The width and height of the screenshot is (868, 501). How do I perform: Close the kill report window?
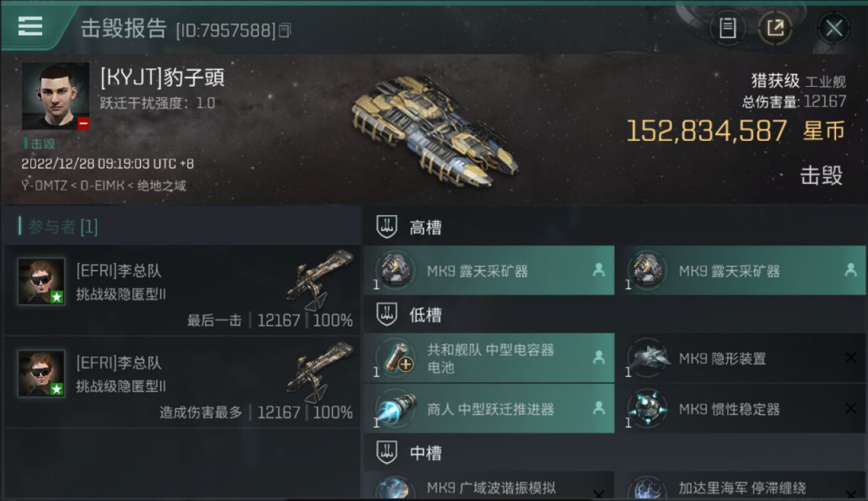point(834,28)
